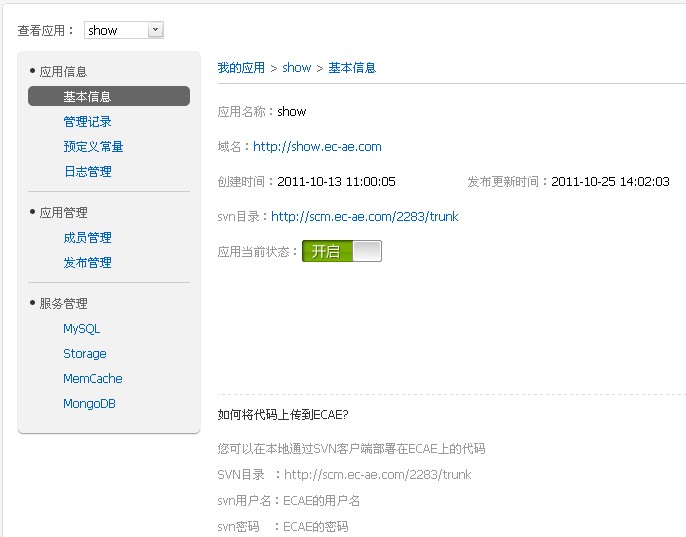Open the domain link http://show.ec-ae.com
The image size is (686, 537).
(317, 147)
